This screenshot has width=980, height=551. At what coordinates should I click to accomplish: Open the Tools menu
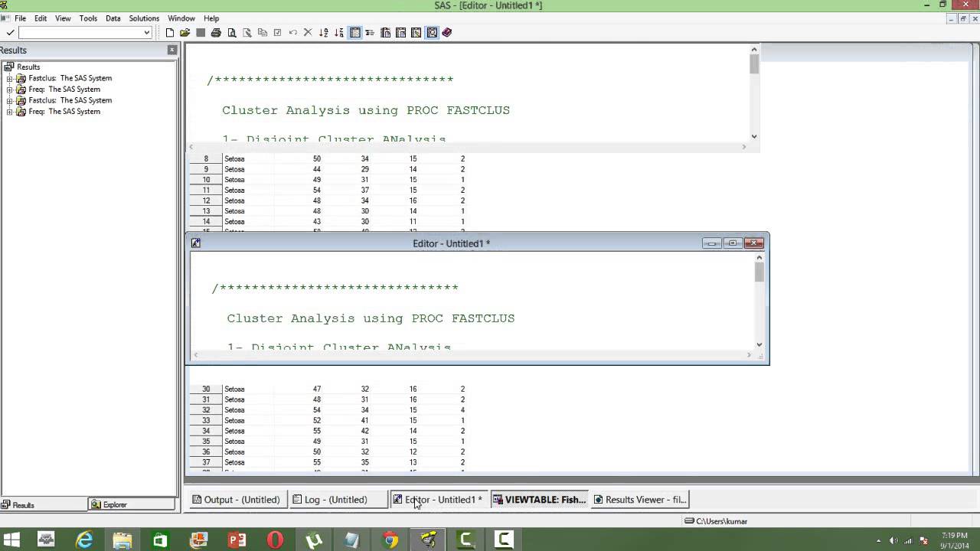point(88,18)
